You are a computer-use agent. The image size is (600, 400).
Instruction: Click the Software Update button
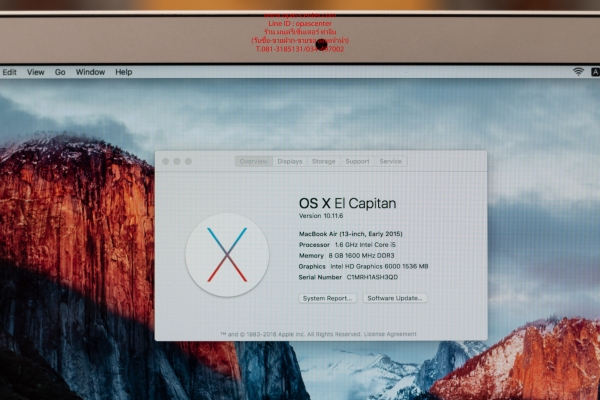(x=395, y=298)
